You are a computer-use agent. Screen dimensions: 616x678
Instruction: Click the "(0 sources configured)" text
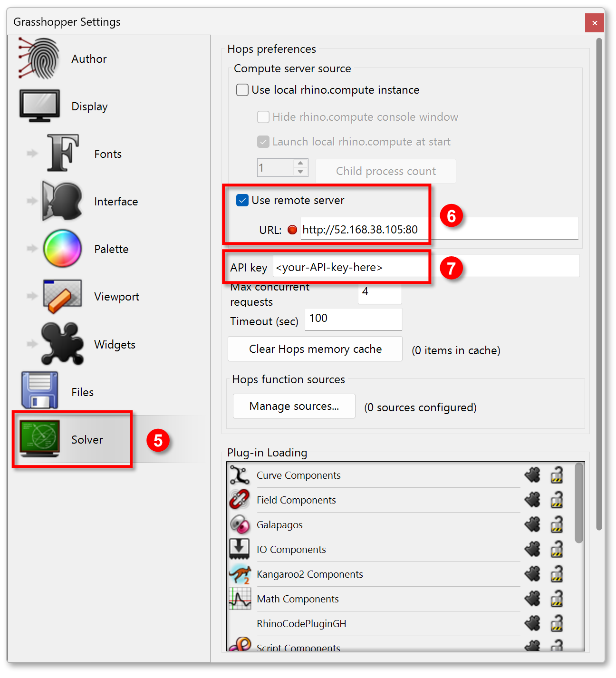[420, 407]
